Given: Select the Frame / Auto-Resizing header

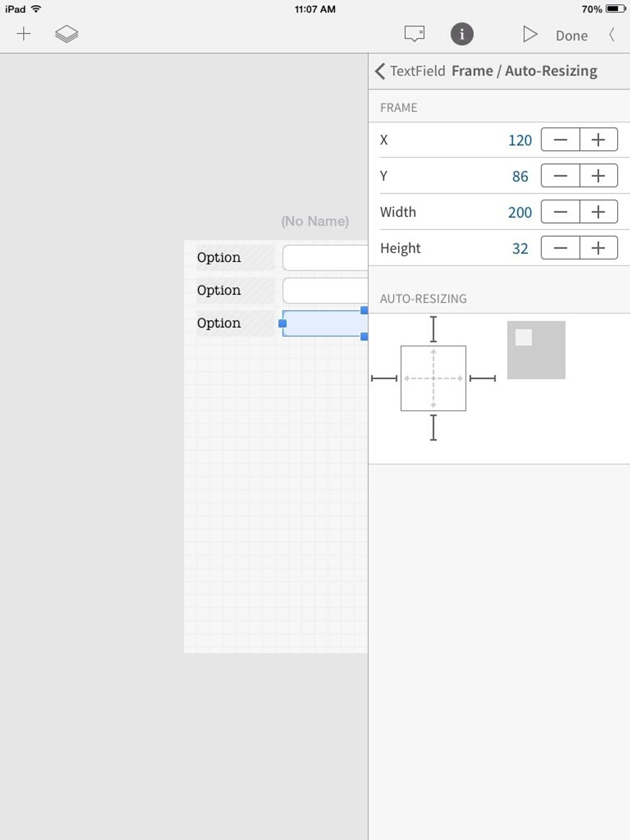Looking at the screenshot, I should pos(525,71).
